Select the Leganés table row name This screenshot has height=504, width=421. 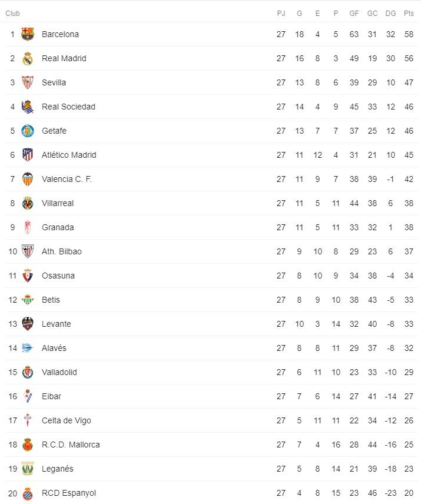[x=58, y=469]
